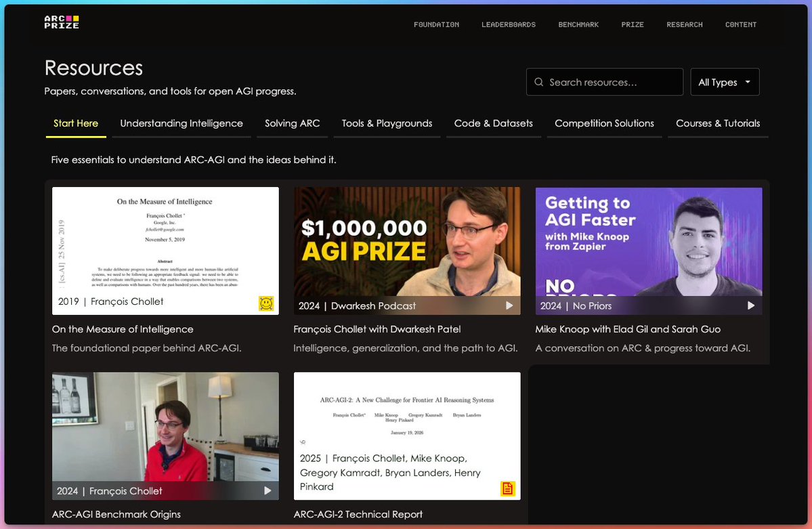Click the search magnifier icon
The height and width of the screenshot is (529, 812).
[538, 82]
